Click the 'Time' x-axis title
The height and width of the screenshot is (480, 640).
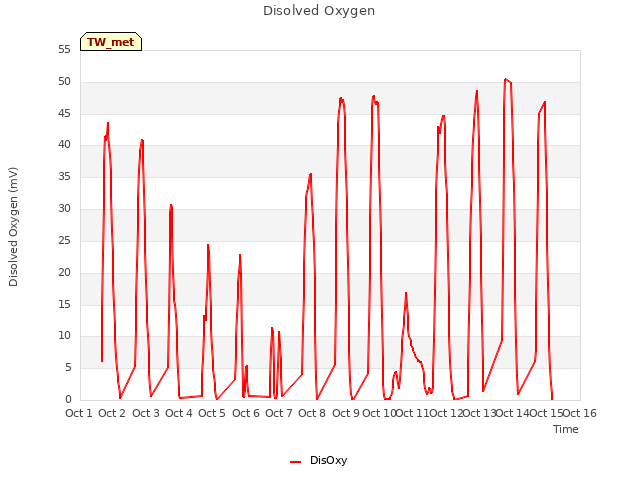coord(565,429)
